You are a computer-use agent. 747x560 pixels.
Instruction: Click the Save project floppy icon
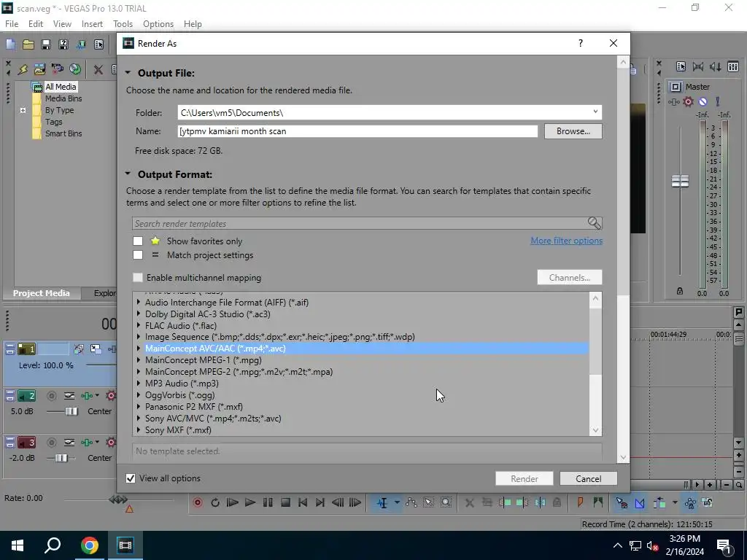[x=46, y=44]
